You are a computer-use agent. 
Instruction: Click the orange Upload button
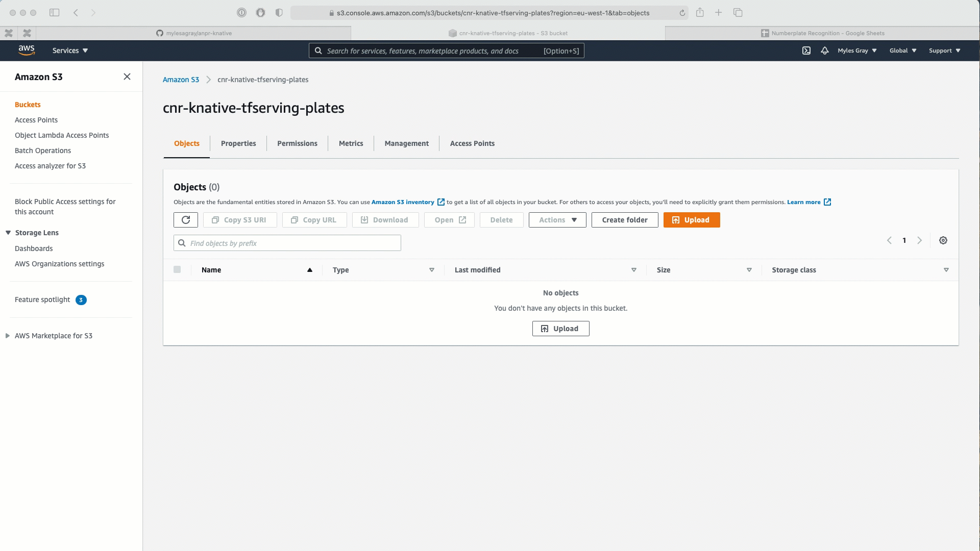click(x=692, y=220)
